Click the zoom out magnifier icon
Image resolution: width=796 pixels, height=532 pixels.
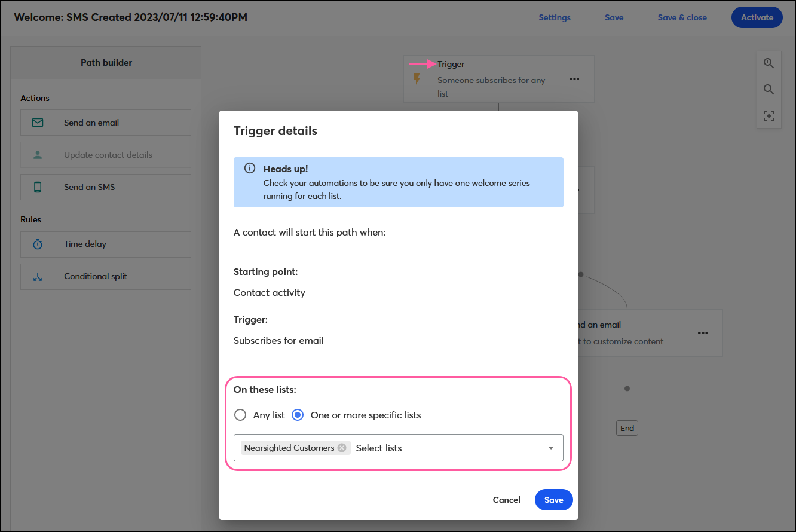(x=769, y=89)
